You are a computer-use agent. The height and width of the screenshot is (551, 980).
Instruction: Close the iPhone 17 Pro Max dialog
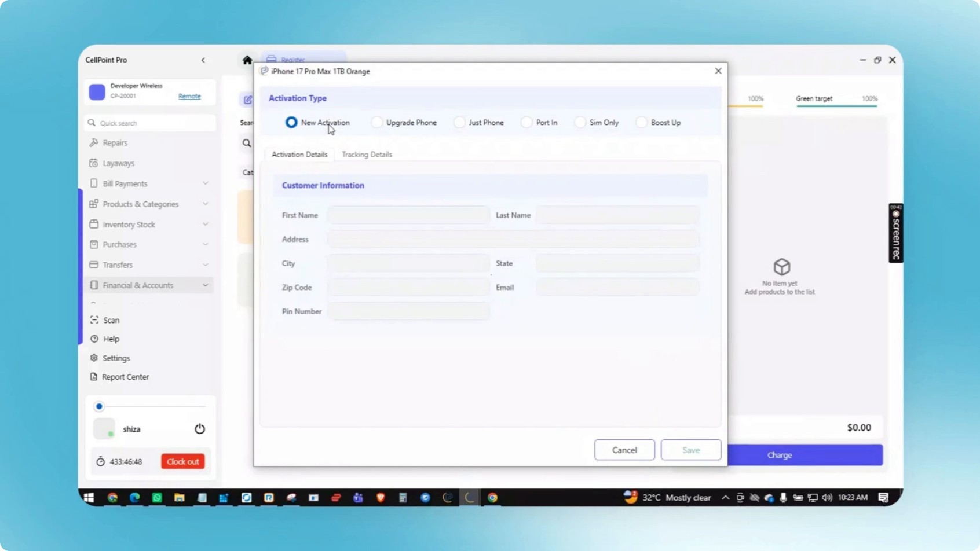(x=718, y=71)
